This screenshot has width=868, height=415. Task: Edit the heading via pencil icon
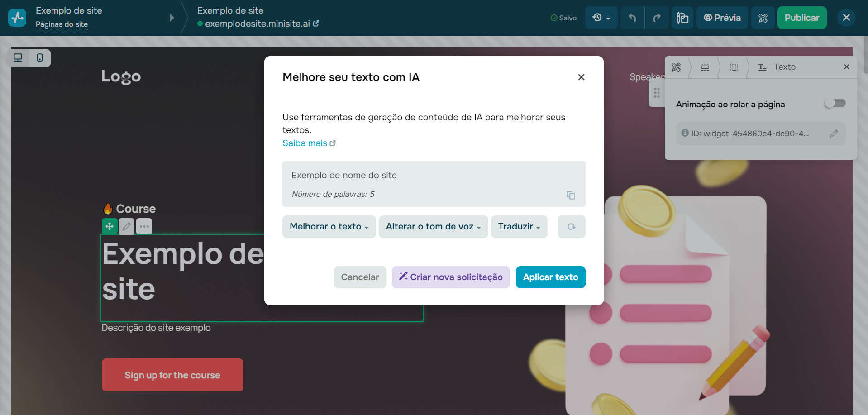click(x=126, y=226)
